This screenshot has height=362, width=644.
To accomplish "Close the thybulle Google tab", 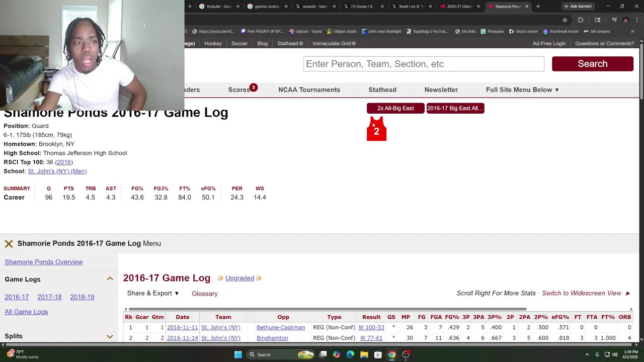I will tap(238, 6).
